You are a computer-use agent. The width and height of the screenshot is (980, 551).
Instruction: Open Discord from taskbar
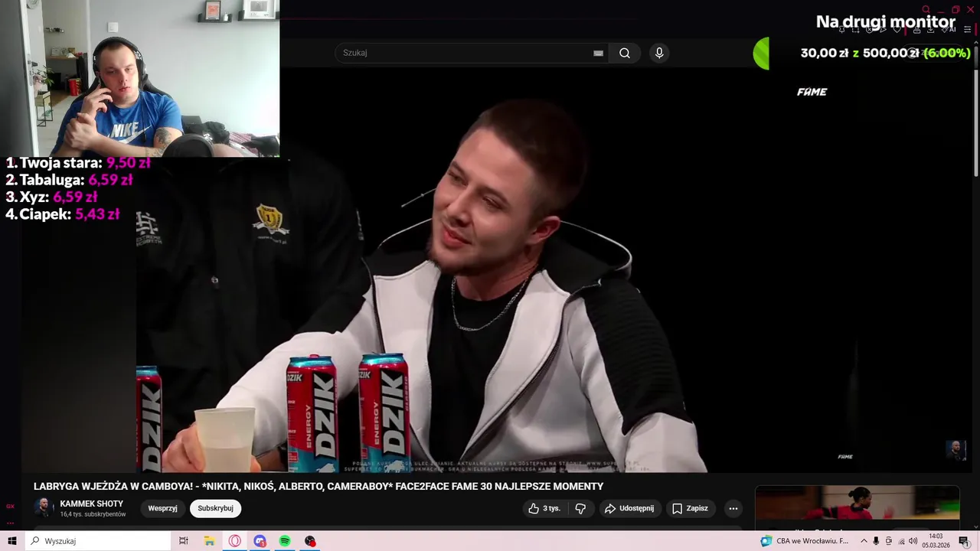point(260,541)
